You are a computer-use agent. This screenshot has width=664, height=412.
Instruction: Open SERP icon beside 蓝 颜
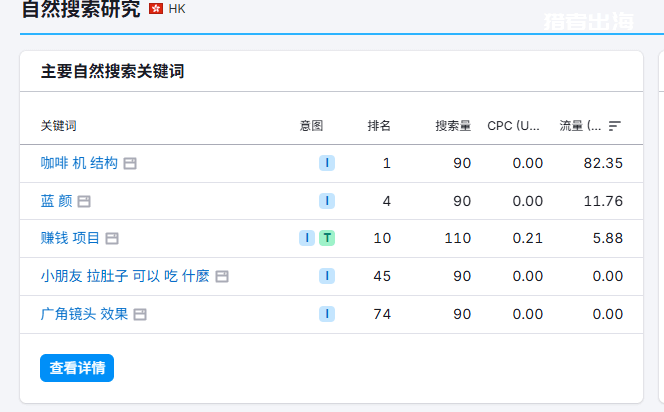84,202
